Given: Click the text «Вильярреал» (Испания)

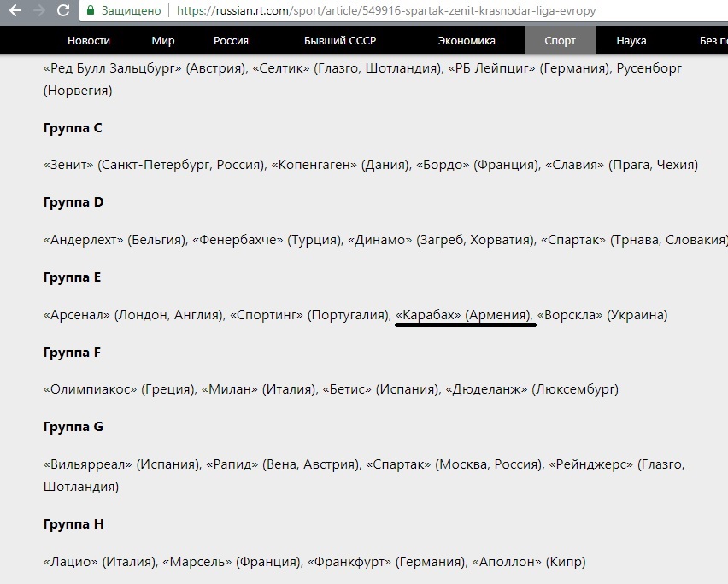Looking at the screenshot, I should (121, 464).
